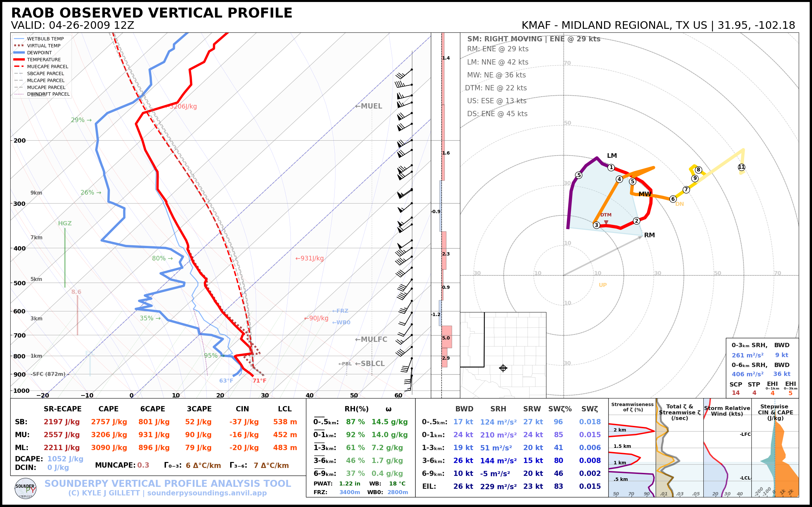This screenshot has height=507, width=812.
Task: Click the MU CAPE value 3206 J/kg
Action: point(109,435)
